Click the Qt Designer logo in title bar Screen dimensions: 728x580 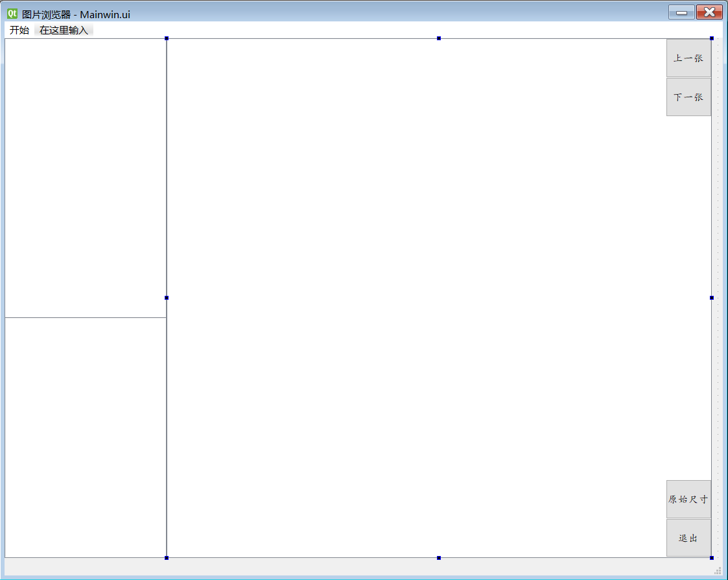pyautogui.click(x=11, y=12)
